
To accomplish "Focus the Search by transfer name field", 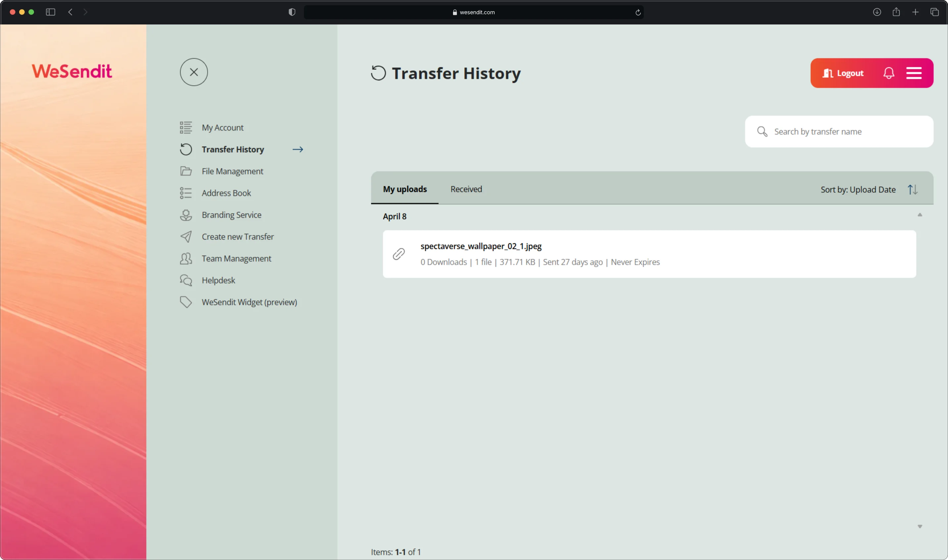I will pos(839,132).
